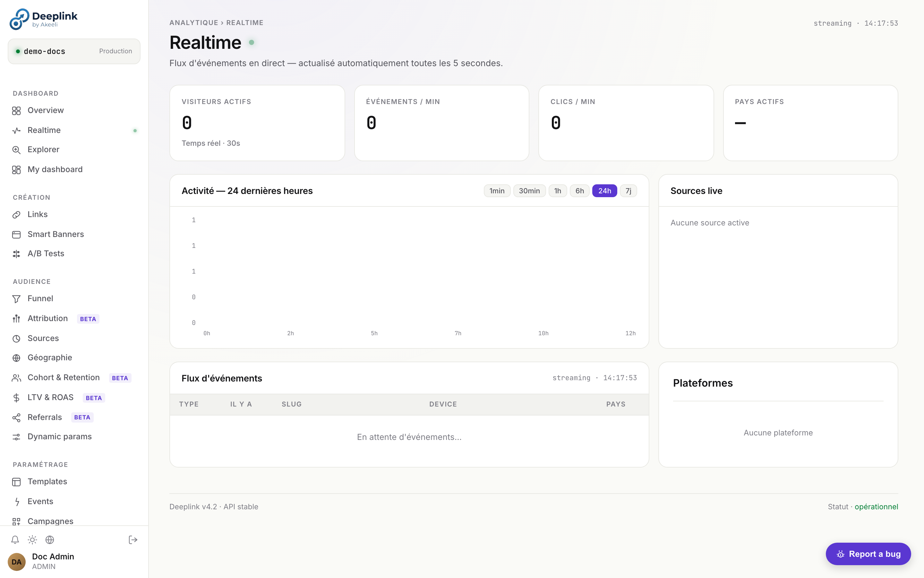This screenshot has width=924, height=578.
Task: Open language globe icon in footer
Action: (x=50, y=540)
